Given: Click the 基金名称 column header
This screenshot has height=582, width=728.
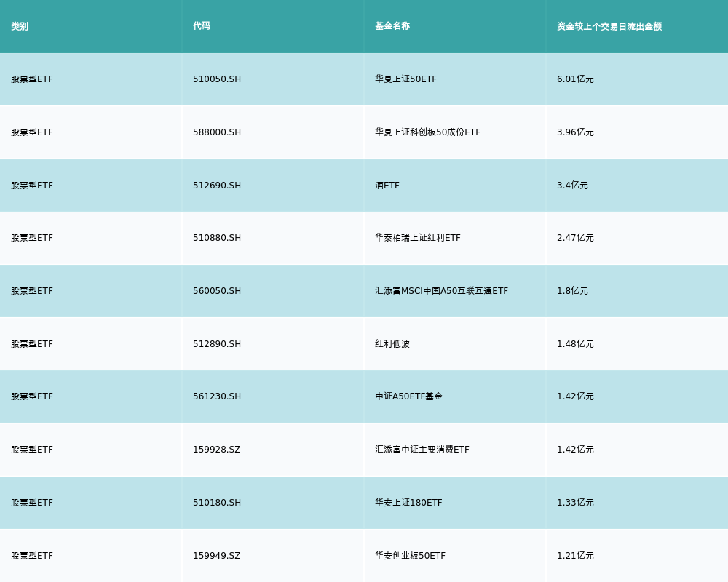Looking at the screenshot, I should coord(392,26).
